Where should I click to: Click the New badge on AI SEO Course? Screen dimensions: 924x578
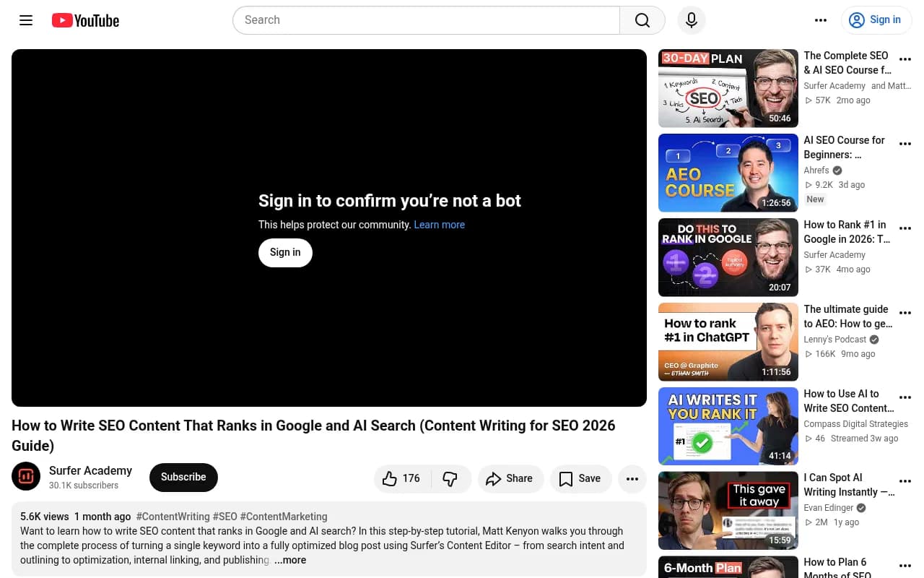point(815,199)
